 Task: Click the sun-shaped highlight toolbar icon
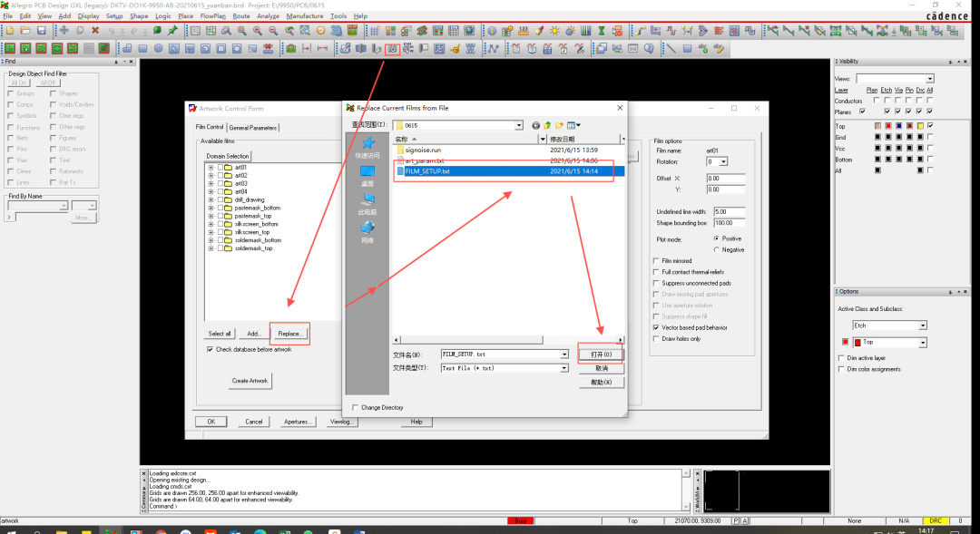pyautogui.click(x=554, y=30)
